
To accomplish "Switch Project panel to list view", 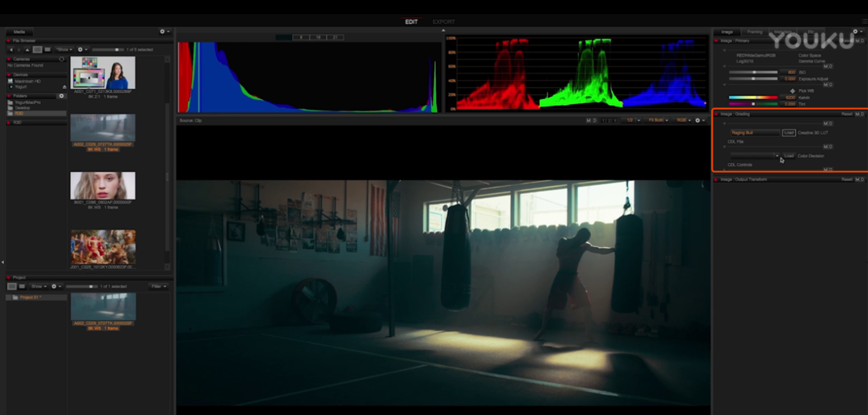I will pyautogui.click(x=22, y=286).
